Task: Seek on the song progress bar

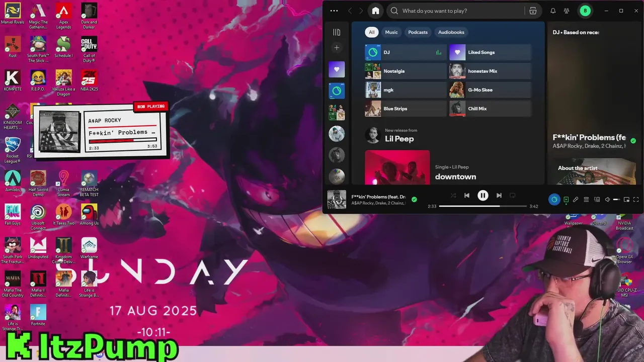Action: coord(482,206)
